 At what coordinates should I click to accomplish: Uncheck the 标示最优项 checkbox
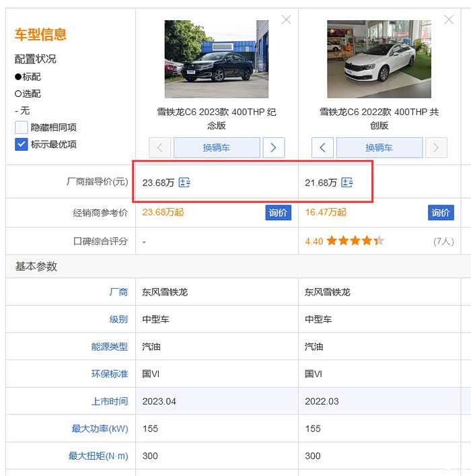22,144
